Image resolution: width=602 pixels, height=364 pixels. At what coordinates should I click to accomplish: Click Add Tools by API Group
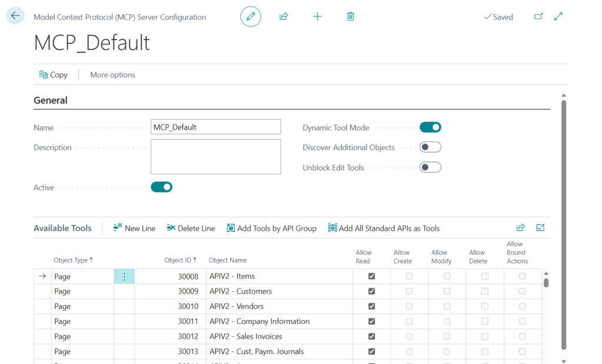tap(272, 228)
